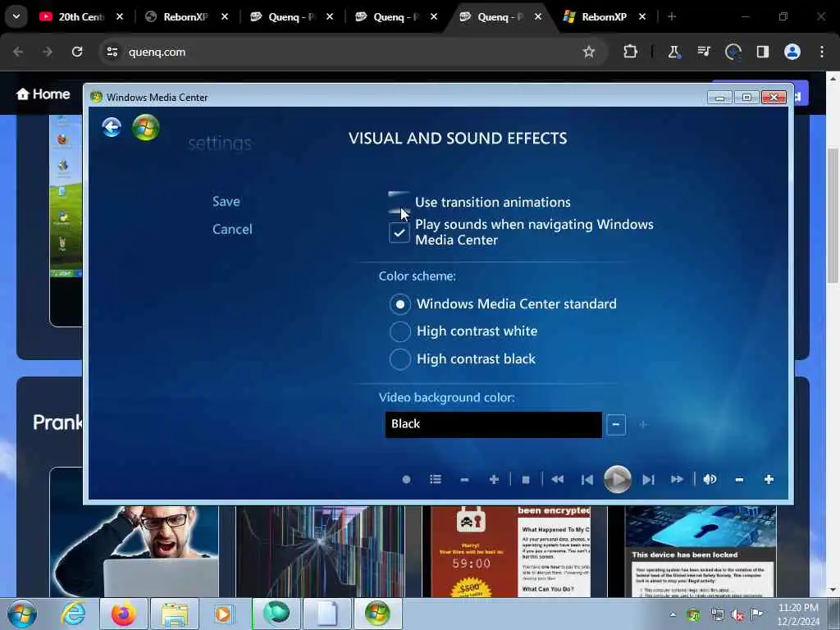
Task: Open Chrome Labs flask icon
Action: click(674, 52)
